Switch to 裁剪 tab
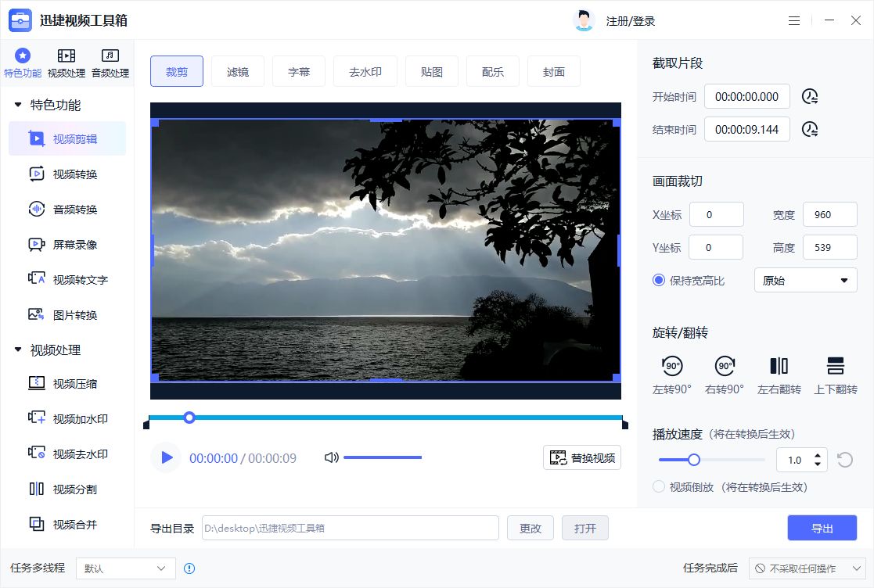Screen dimensions: 874x588 pos(177,71)
